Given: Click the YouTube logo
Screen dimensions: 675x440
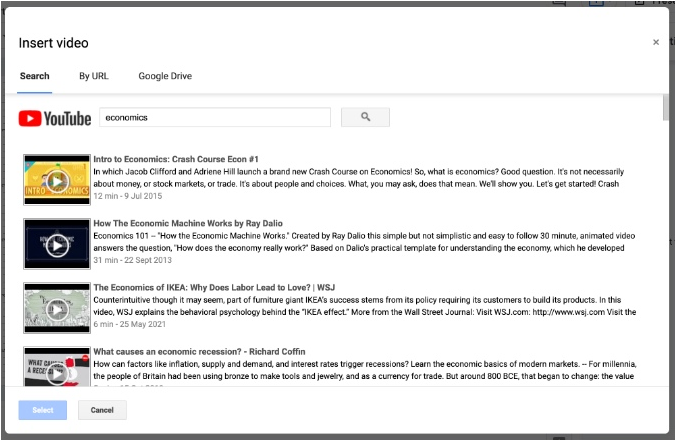Looking at the screenshot, I should tap(55, 118).
